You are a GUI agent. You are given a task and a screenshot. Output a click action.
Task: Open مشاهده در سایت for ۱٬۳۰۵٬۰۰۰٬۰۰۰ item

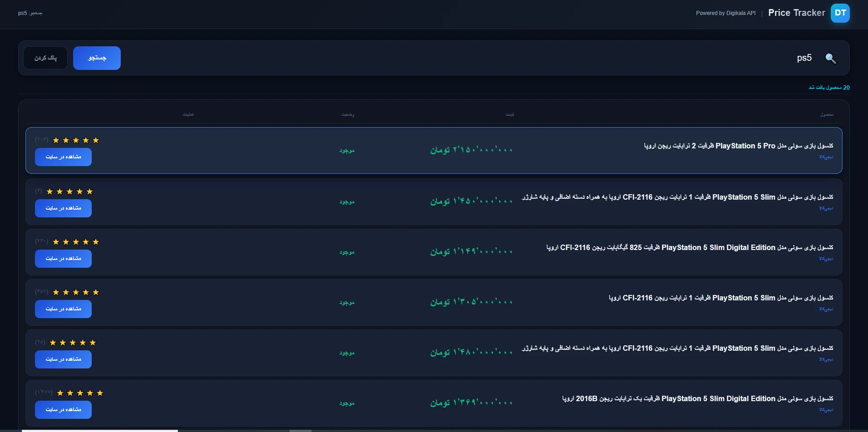[63, 309]
